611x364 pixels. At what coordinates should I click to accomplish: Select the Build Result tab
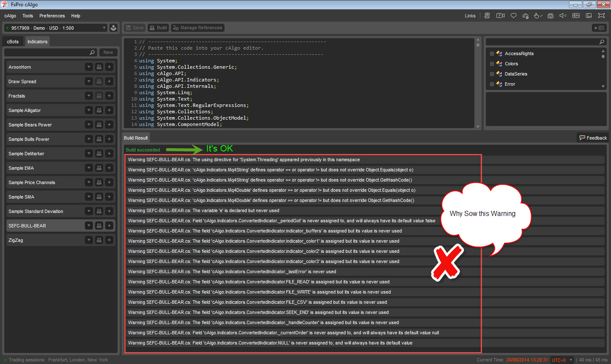(x=136, y=138)
